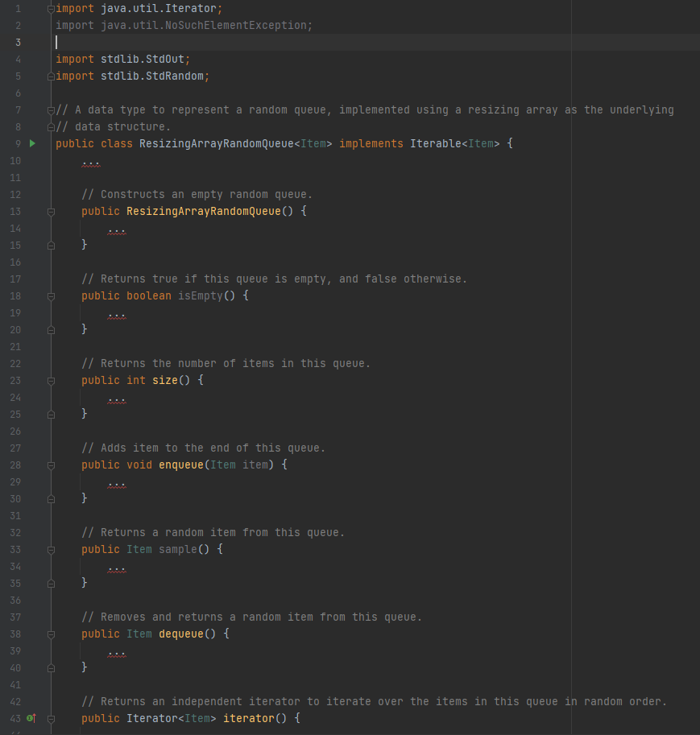Click the comment "// Returns the number of items in this queue."
The width and height of the screenshot is (700, 735).
[226, 363]
